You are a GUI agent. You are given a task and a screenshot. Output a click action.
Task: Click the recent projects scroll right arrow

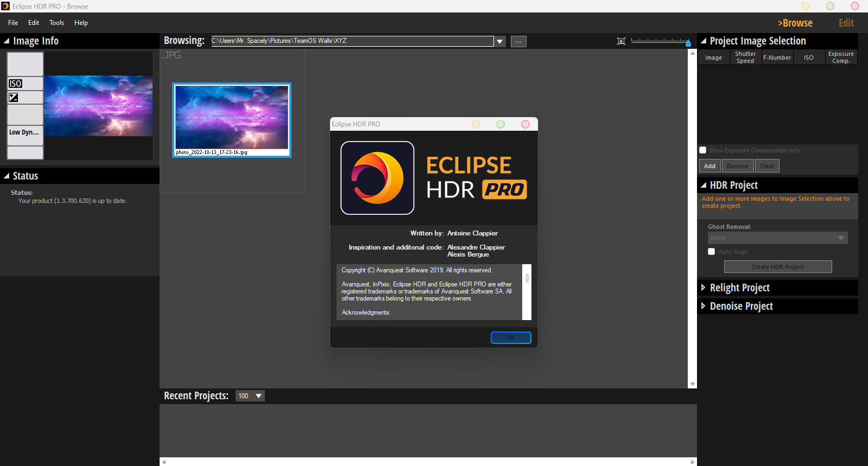(693, 462)
